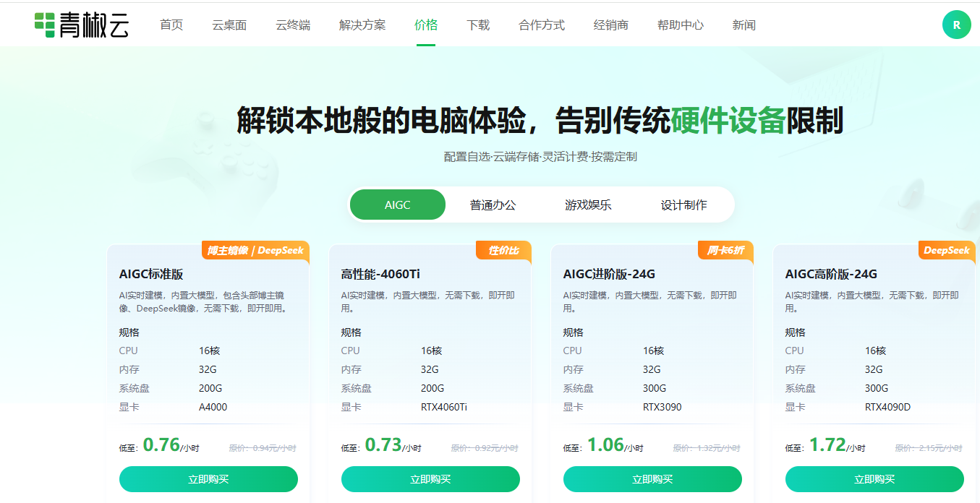
Task: Click the 0.76 hourly price
Action: click(161, 444)
